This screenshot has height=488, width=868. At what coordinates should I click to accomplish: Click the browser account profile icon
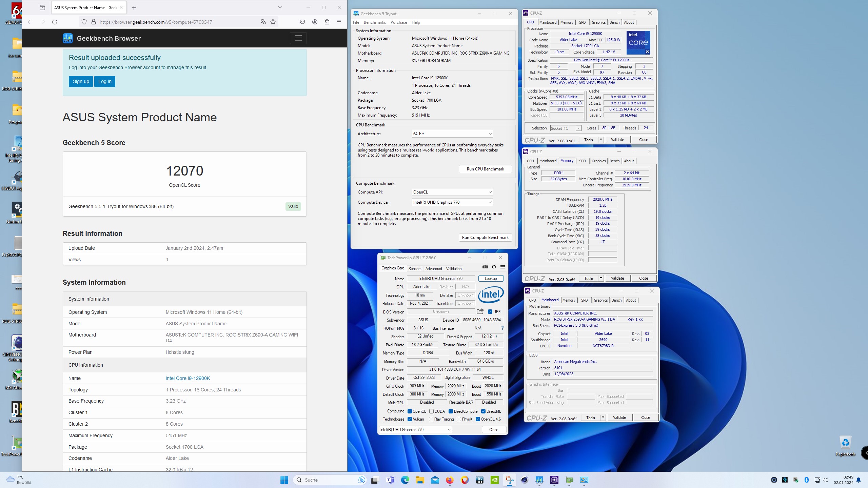click(315, 22)
